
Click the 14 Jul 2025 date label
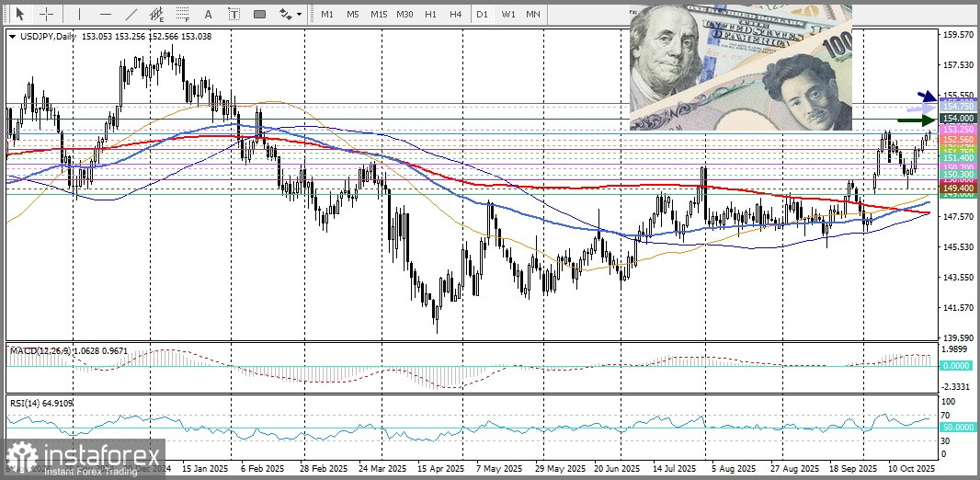(674, 468)
